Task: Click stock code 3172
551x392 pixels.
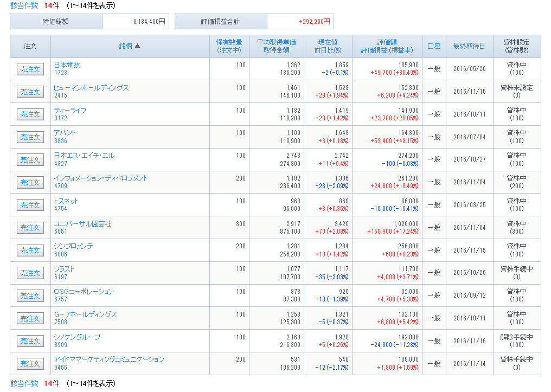Action: (60, 118)
